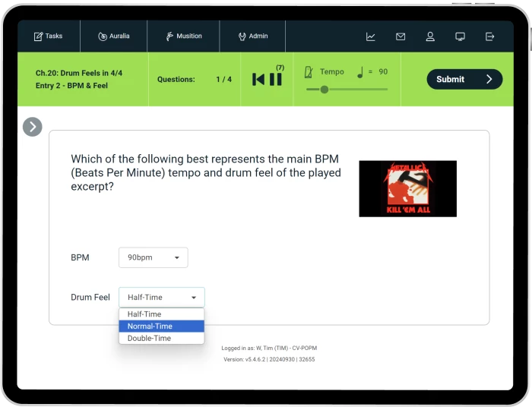Go to the Musition tab
Screen dimensions: 532x407
(x=184, y=36)
